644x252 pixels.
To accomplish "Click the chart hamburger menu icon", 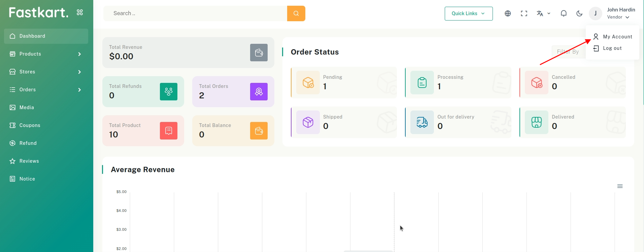I will [620, 186].
